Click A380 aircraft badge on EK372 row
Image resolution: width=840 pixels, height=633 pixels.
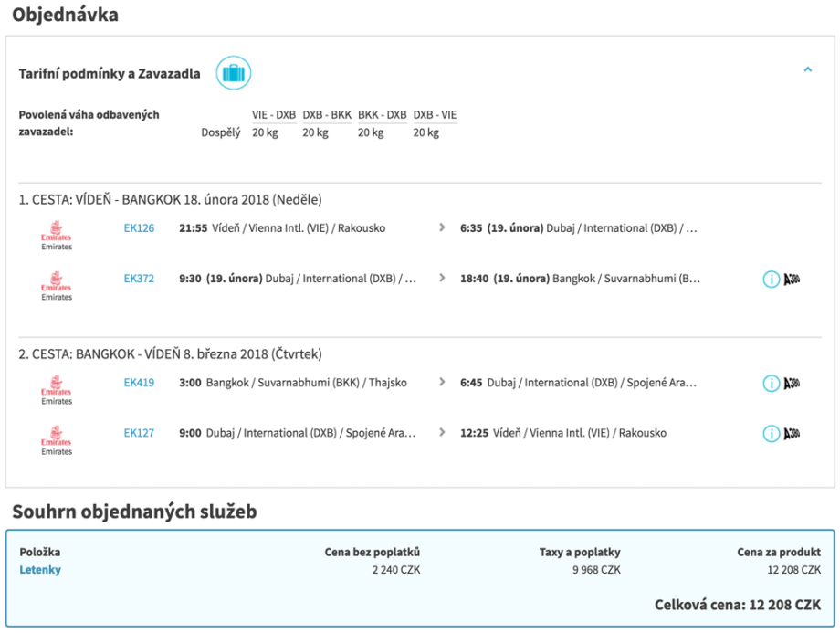click(x=793, y=279)
